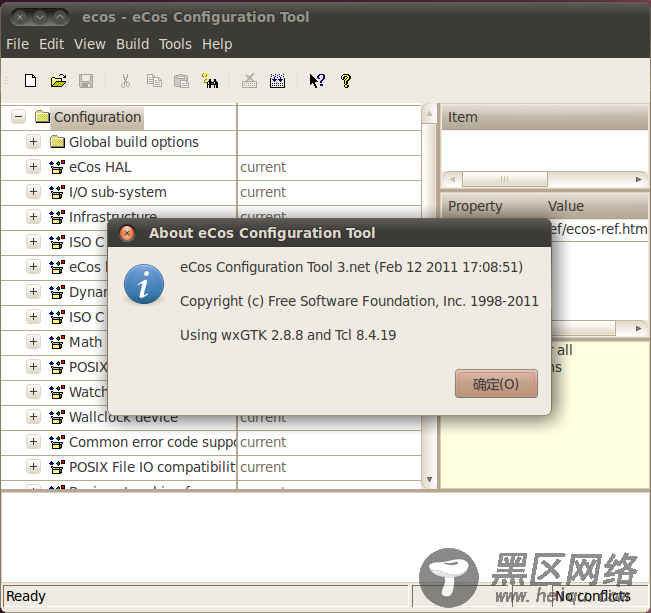Activate the context help pointer icon
Screen dimensions: 651x613
pyautogui.click(x=317, y=81)
